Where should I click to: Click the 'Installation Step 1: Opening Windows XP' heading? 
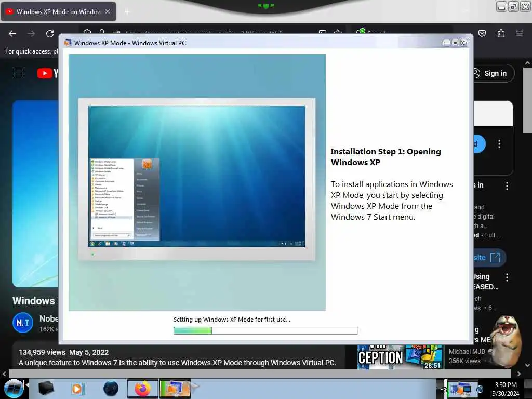[x=386, y=157]
